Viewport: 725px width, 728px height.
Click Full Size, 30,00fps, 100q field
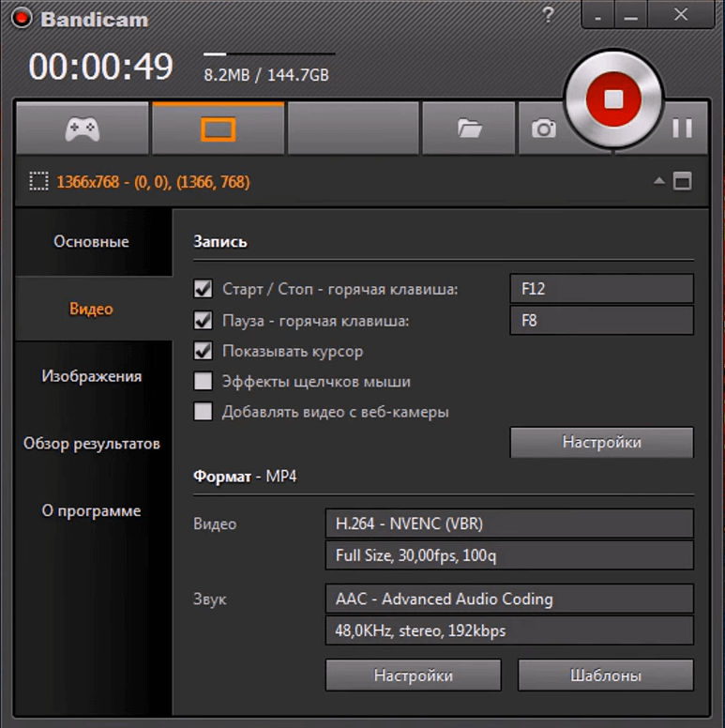coord(509,554)
